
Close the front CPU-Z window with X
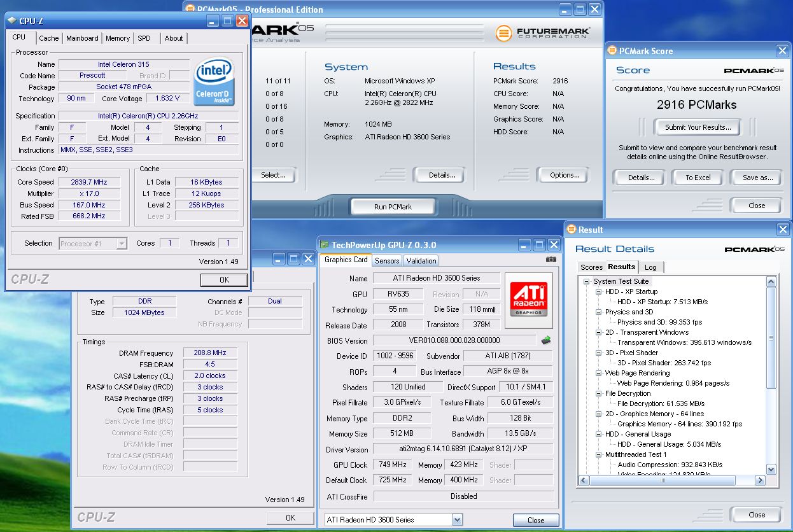242,21
